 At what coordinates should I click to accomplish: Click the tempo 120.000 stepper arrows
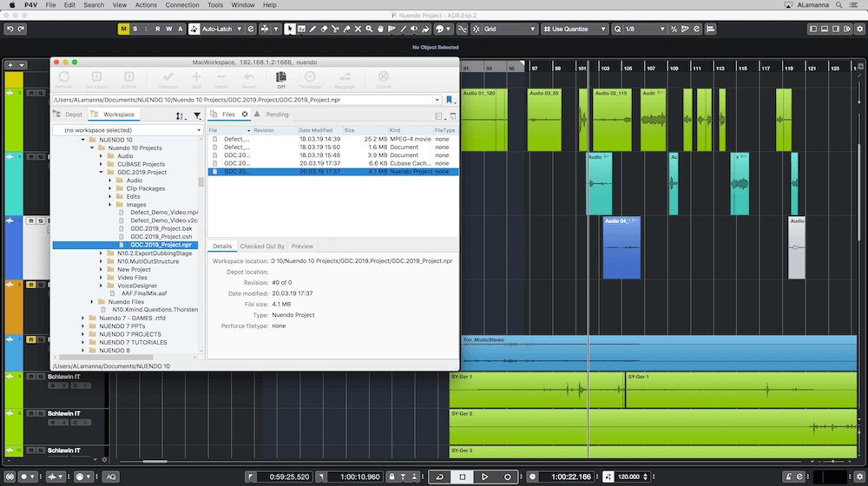pos(646,476)
